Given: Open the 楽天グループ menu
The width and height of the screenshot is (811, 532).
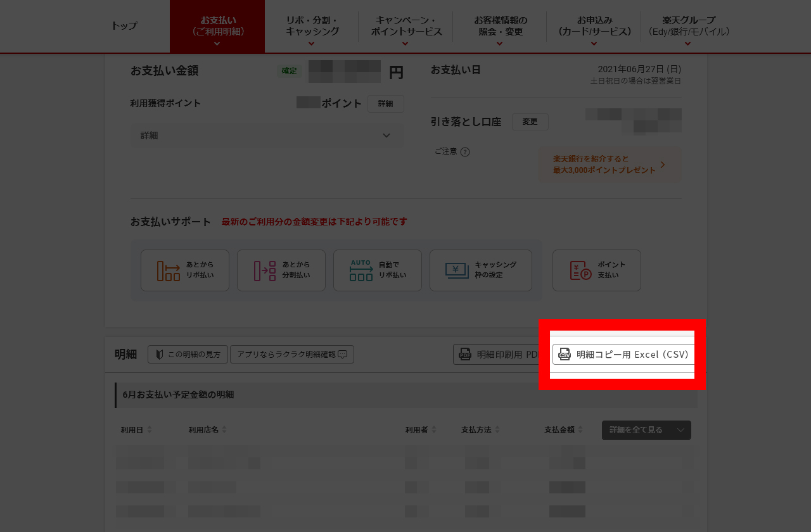Looking at the screenshot, I should click(688, 26).
